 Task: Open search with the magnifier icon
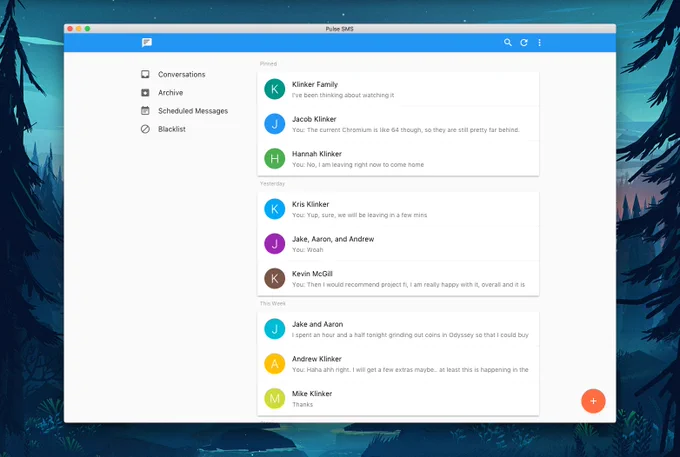tap(507, 42)
